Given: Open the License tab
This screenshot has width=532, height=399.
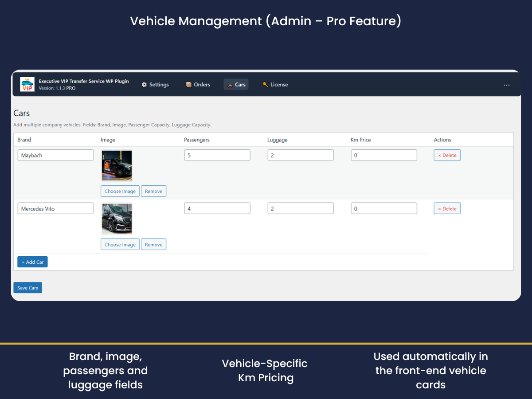Looking at the screenshot, I should click(275, 85).
